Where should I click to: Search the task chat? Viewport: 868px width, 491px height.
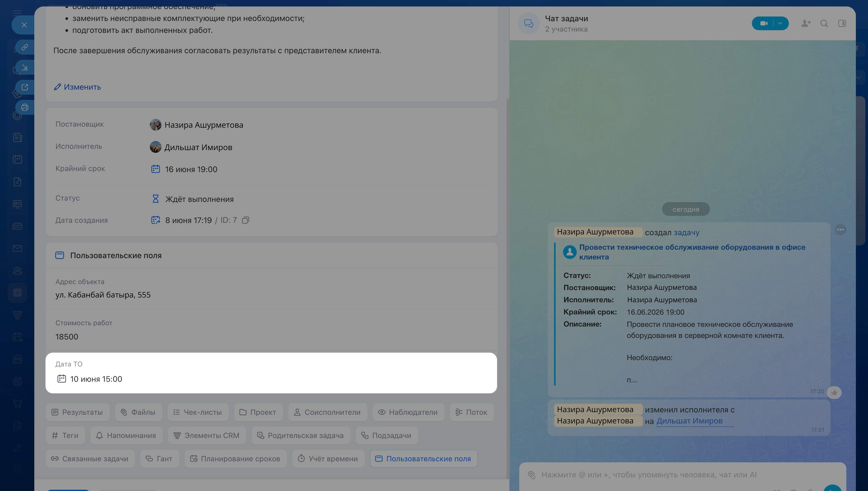click(824, 23)
